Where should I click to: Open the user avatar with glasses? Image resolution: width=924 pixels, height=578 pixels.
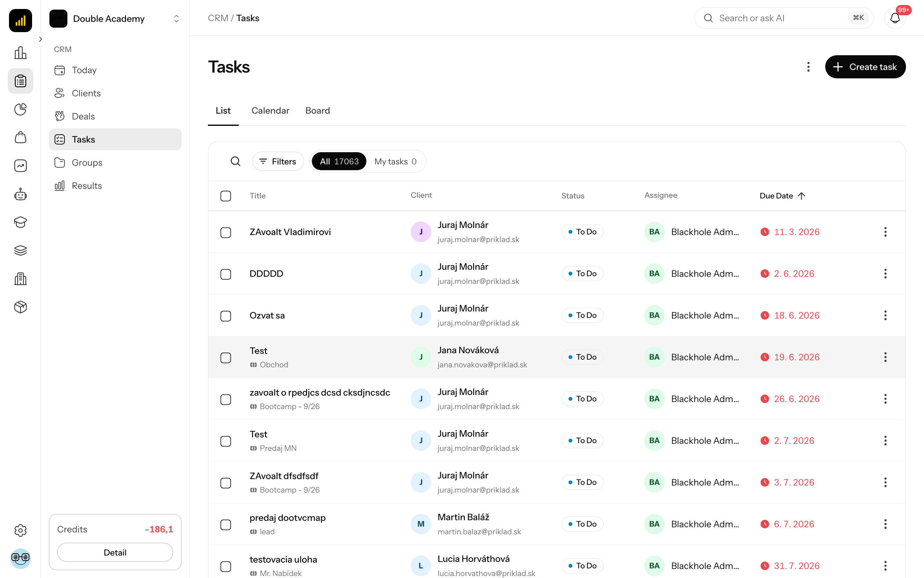[20, 558]
